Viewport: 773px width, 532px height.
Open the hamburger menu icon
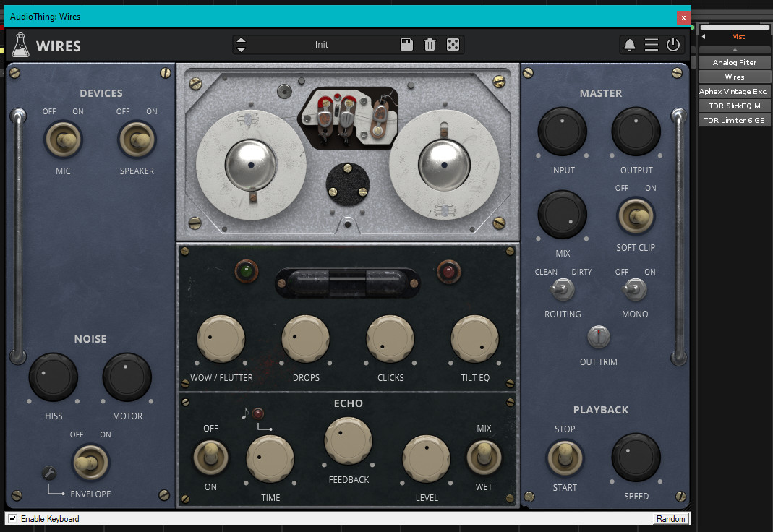[652, 45]
